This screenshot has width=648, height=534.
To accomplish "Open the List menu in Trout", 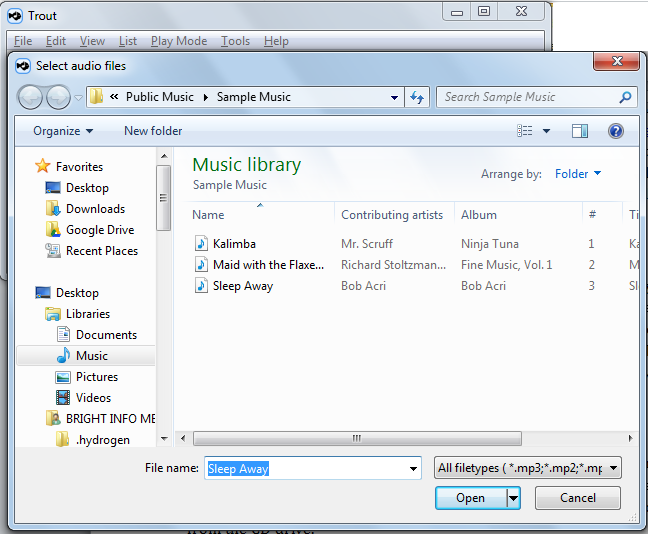I will [x=128, y=41].
